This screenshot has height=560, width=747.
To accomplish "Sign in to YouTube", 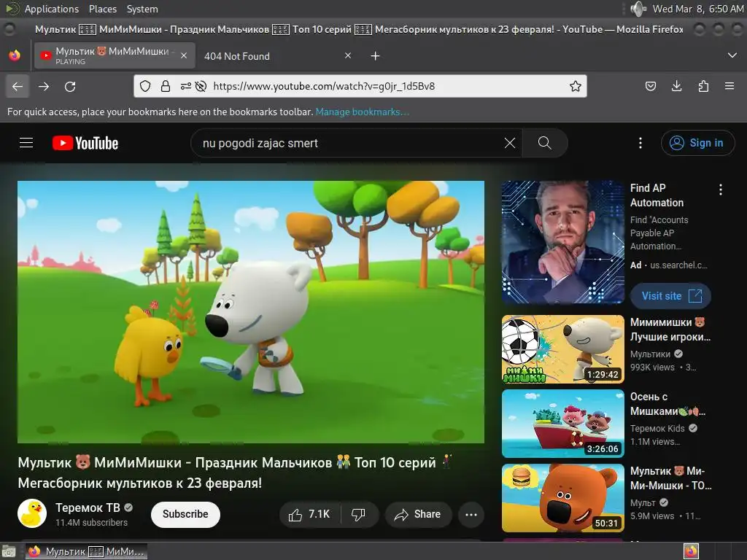I will (x=698, y=143).
